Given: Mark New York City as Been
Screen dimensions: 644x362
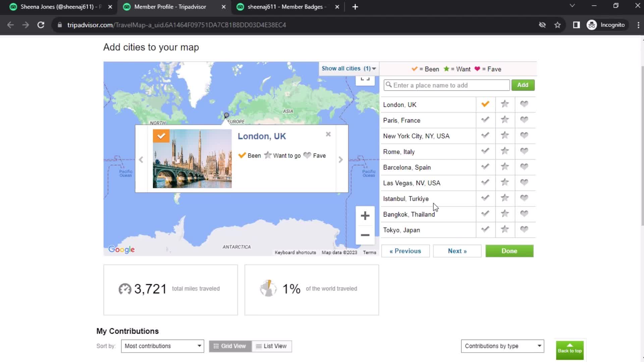Looking at the screenshot, I should pos(485,135).
